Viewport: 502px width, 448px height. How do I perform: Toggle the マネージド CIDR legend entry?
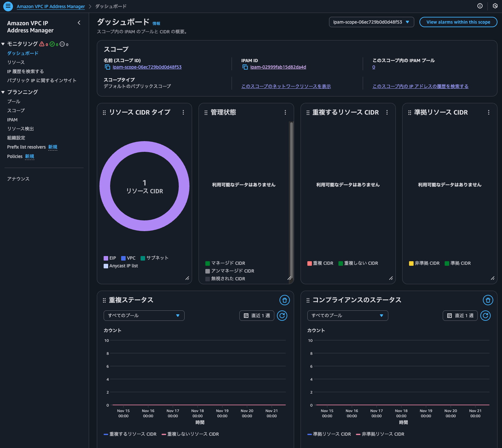pos(225,263)
